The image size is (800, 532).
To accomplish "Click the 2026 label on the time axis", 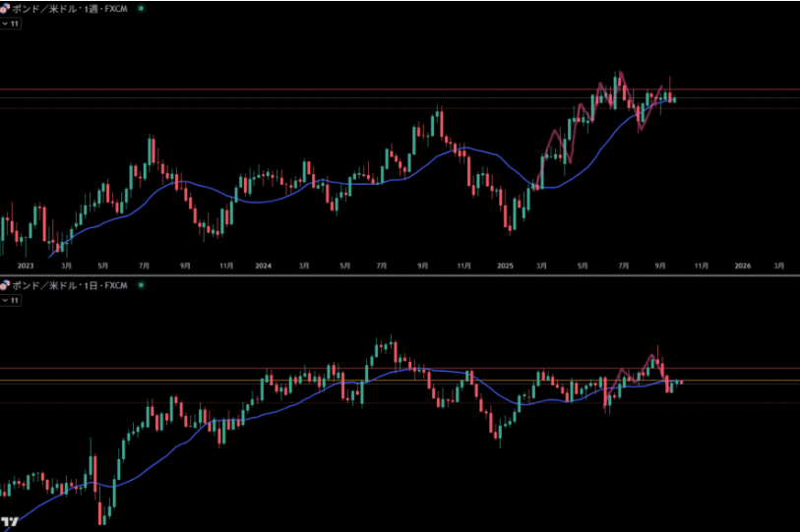I will coord(743,266).
